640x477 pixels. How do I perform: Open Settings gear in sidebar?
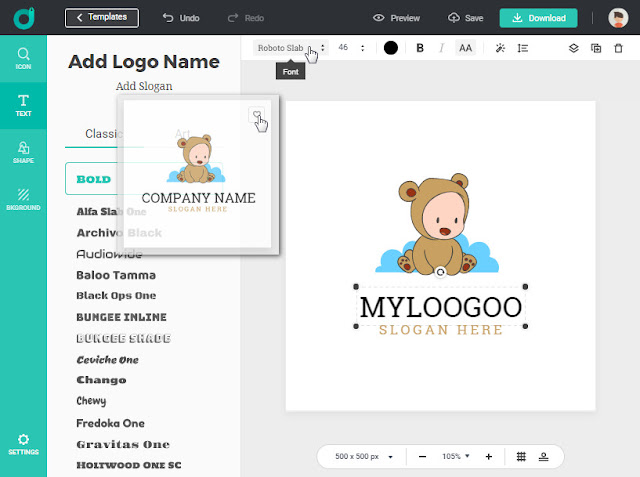coord(23,444)
